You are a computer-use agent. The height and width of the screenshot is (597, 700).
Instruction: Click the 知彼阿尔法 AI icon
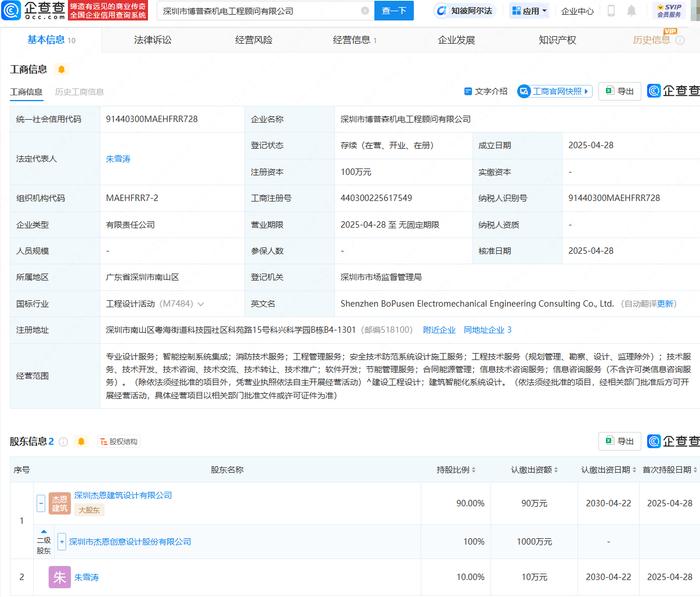pyautogui.click(x=442, y=11)
